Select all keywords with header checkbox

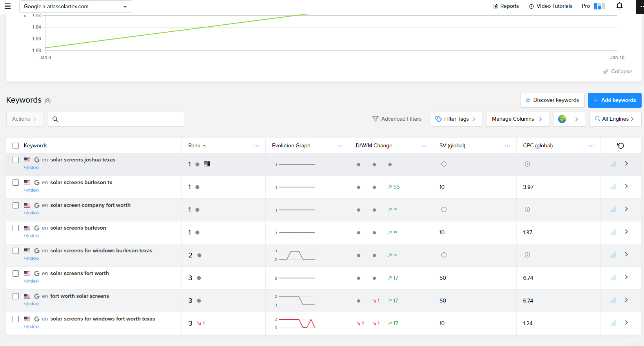coord(16,146)
